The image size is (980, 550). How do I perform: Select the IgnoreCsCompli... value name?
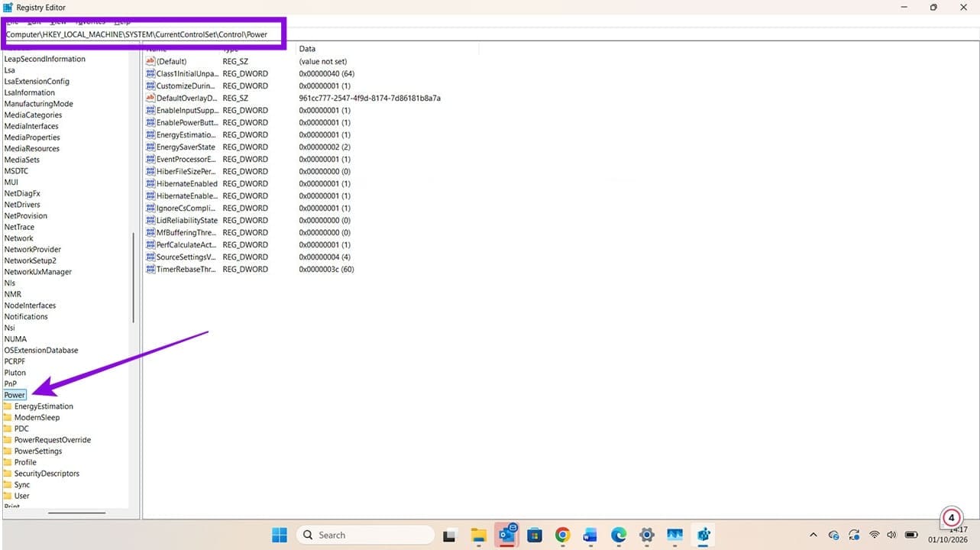[186, 208]
